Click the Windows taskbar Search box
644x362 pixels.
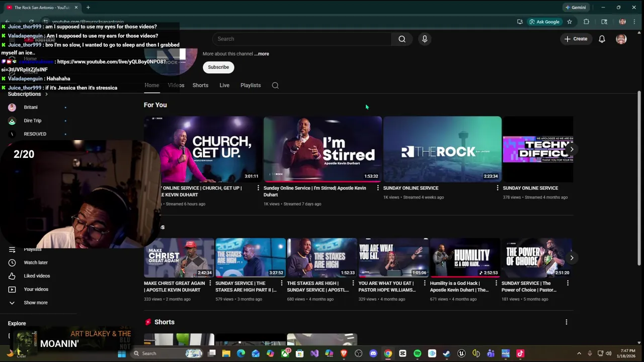coord(166,353)
